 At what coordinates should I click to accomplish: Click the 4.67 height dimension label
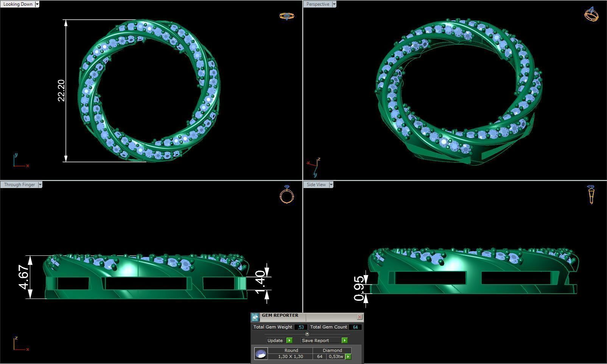pos(23,277)
